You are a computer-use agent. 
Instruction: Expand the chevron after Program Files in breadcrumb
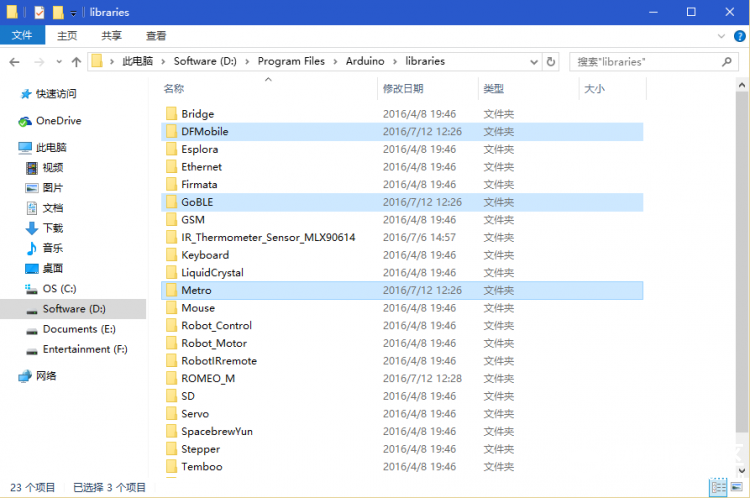point(335,62)
